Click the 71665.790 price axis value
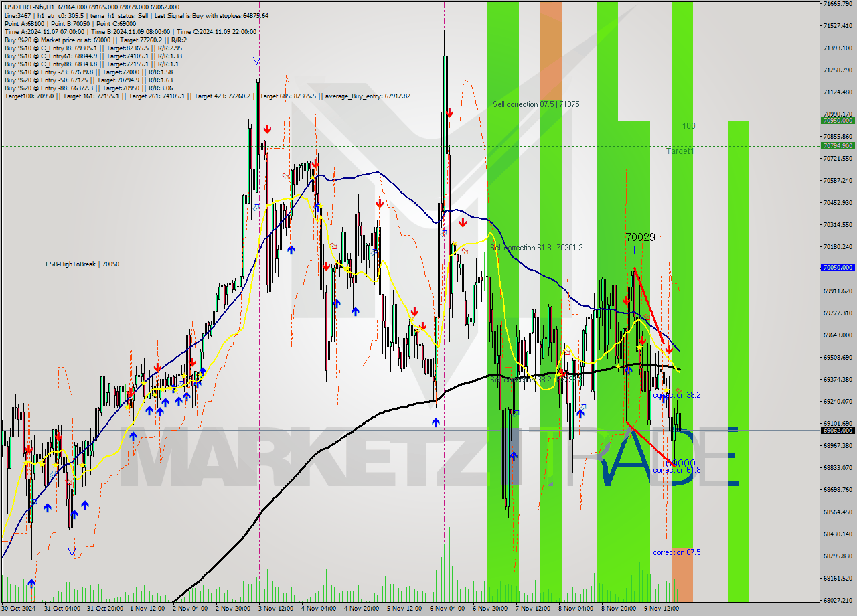The height and width of the screenshot is (616, 857). pos(839,4)
